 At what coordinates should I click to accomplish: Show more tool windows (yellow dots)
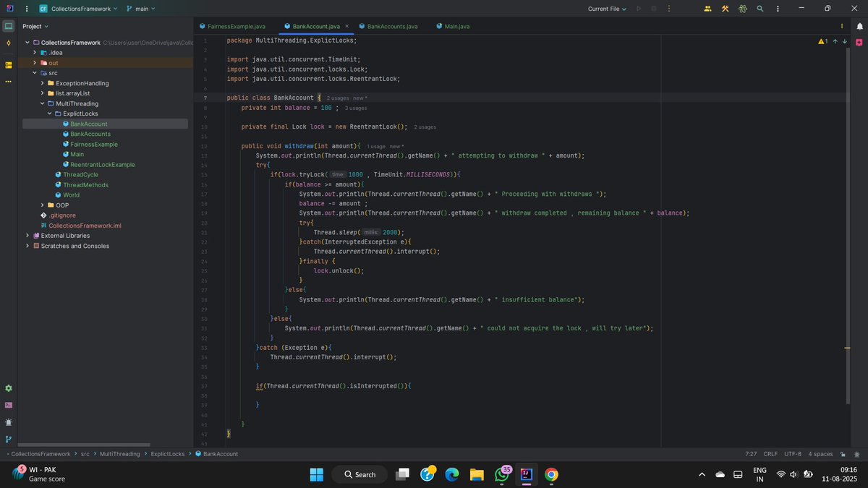pyautogui.click(x=9, y=82)
